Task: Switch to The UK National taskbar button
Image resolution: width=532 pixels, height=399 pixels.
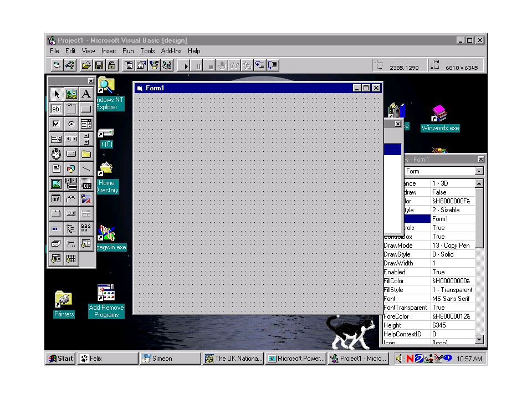Action: pos(233,359)
